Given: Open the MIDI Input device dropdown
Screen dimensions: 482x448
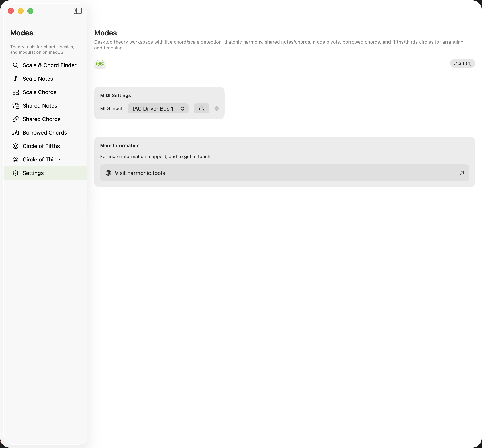Looking at the screenshot, I should click(x=158, y=108).
